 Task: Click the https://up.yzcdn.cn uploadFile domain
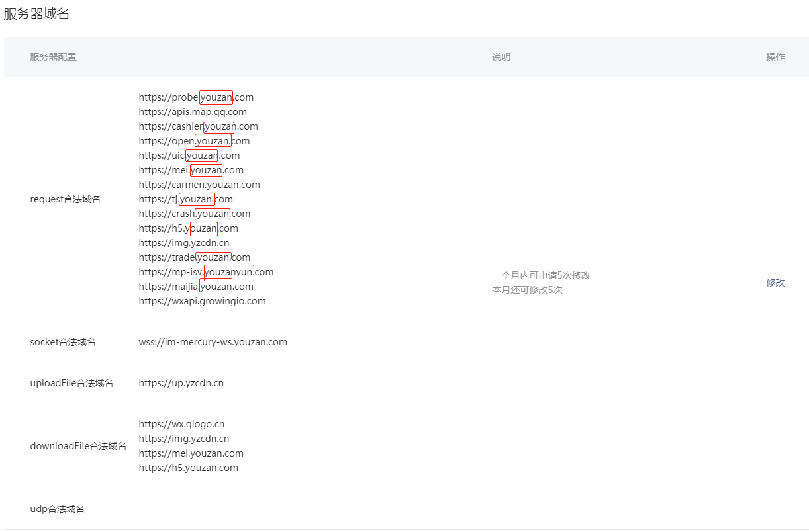pos(181,383)
